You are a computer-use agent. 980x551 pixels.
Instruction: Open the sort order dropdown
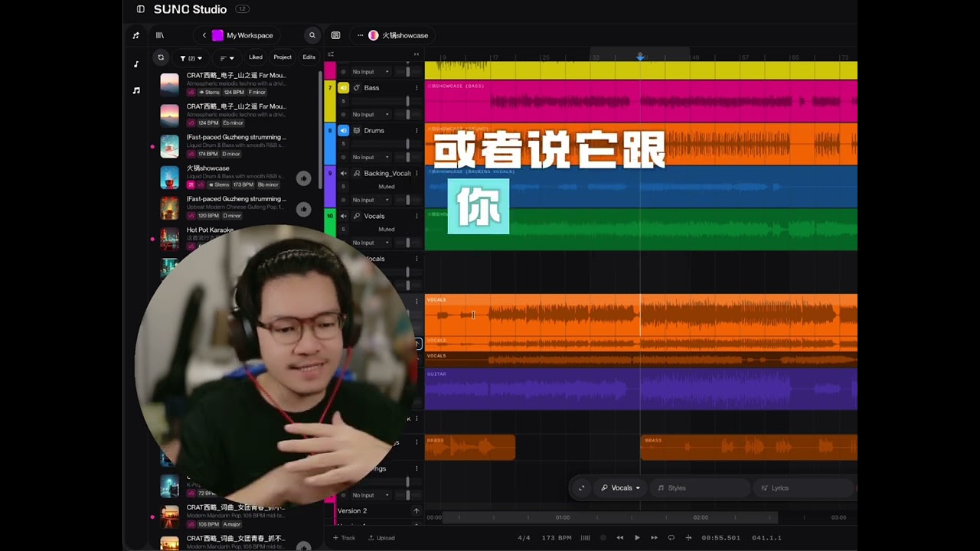click(x=227, y=58)
